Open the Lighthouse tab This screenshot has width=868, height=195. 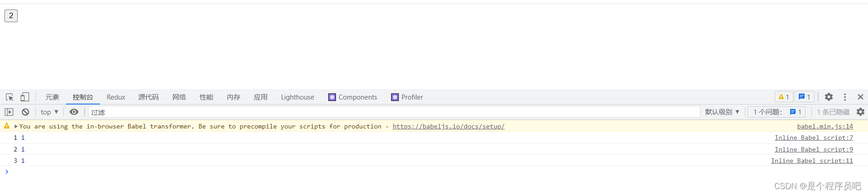point(297,97)
